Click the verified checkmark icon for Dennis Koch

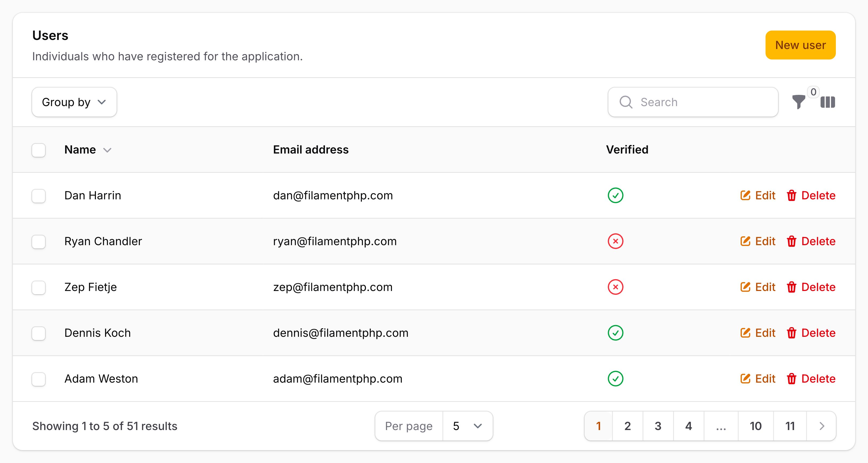point(615,333)
